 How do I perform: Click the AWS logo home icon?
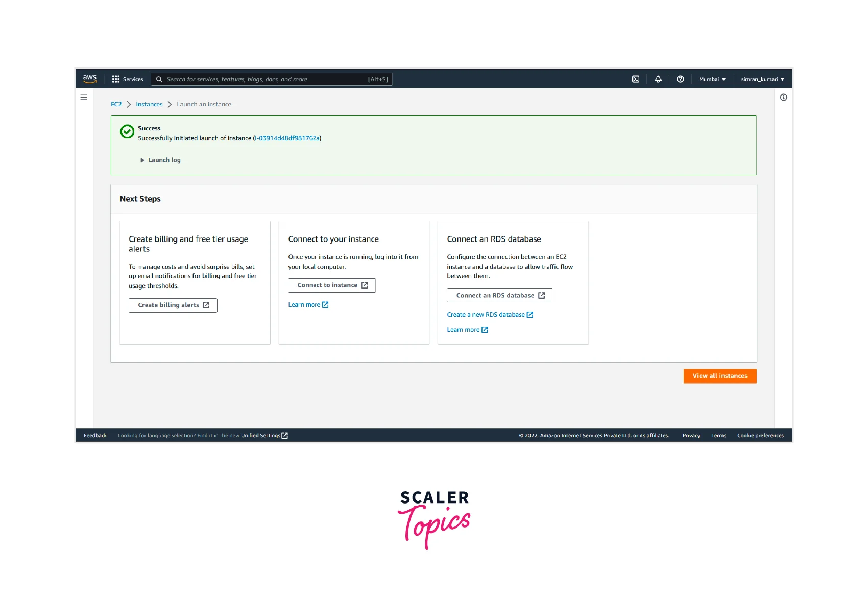click(x=90, y=79)
